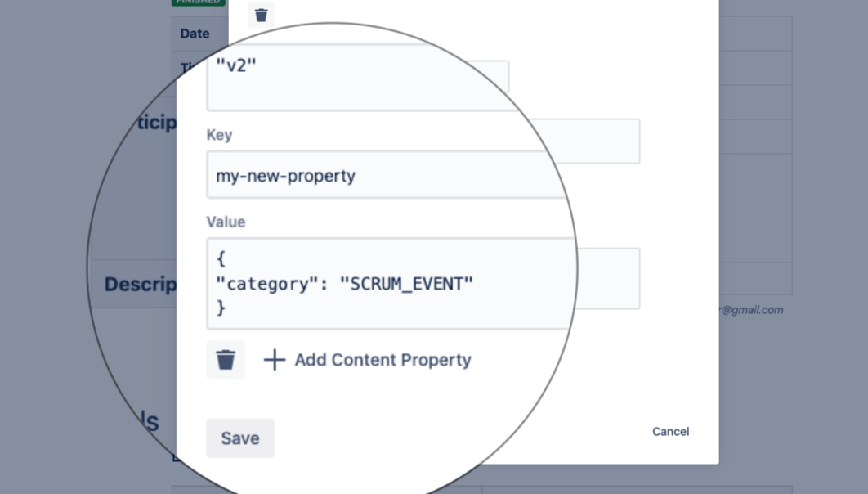This screenshot has width=868, height=494.
Task: Click the Date cell in the background table
Action: (x=195, y=34)
